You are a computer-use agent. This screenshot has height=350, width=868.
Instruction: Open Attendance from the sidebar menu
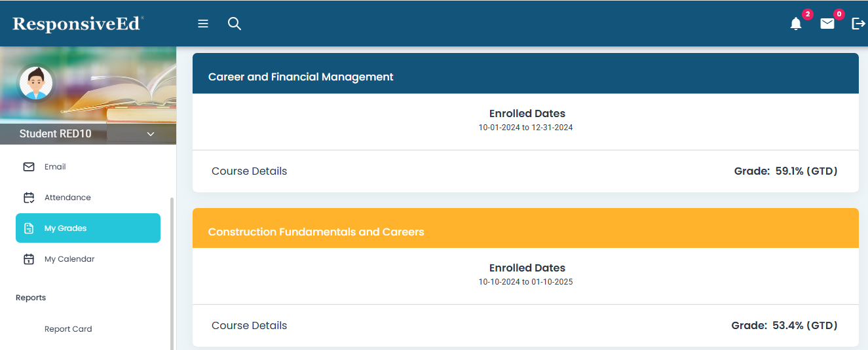(67, 198)
